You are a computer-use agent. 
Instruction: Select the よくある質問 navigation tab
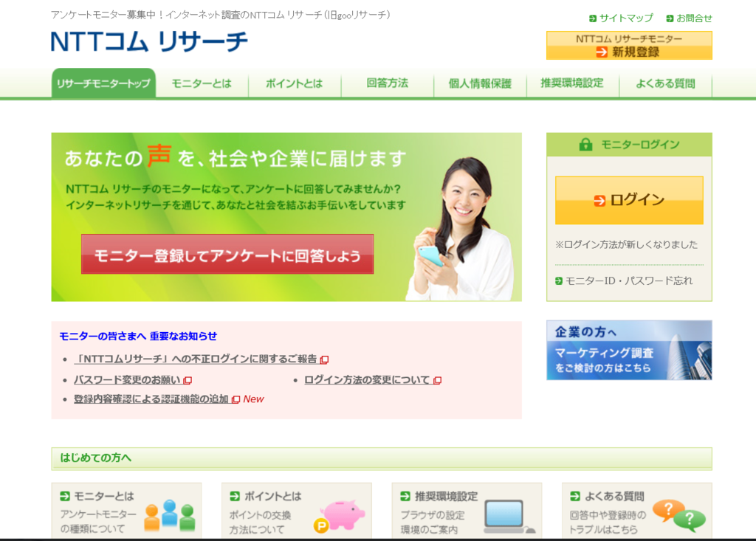665,83
